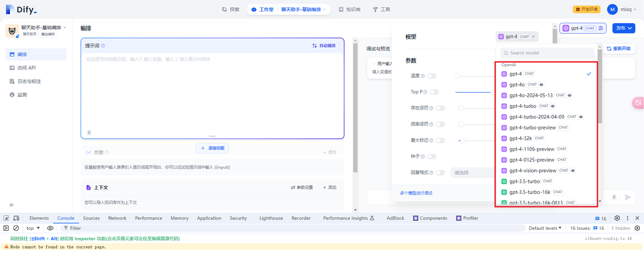Click the model icon of gpt-4-1106-preview
The image size is (644, 253).
(x=504, y=149)
